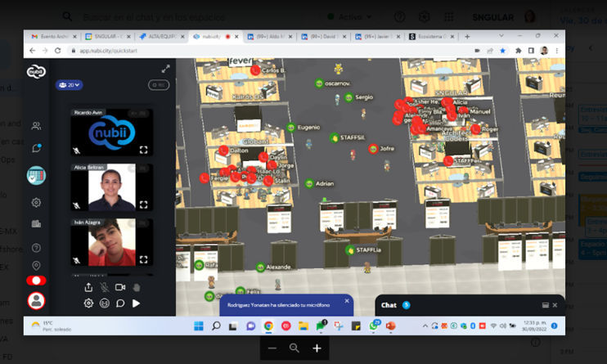Viewport: 607px width, 364px height.
Task: Go back with Chrome's back arrow
Action: point(33,51)
